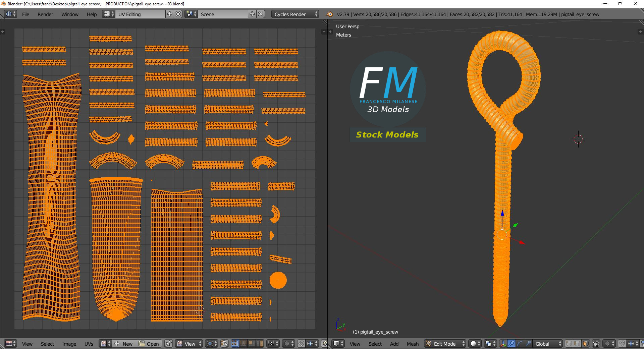Add a new scene
The height and width of the screenshot is (349, 644).
pos(252,14)
